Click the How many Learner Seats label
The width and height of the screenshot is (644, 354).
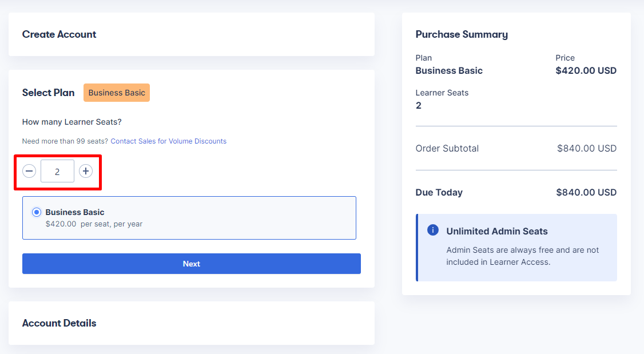pos(72,122)
